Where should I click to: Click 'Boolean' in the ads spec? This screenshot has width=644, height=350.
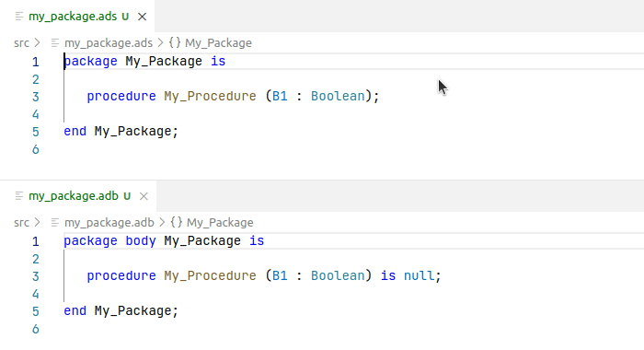pos(338,96)
